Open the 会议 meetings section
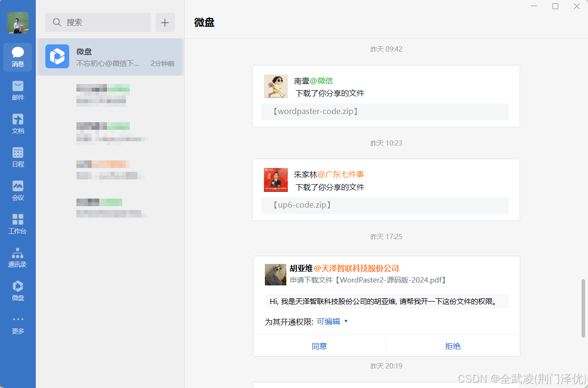588x388 pixels. point(18,191)
